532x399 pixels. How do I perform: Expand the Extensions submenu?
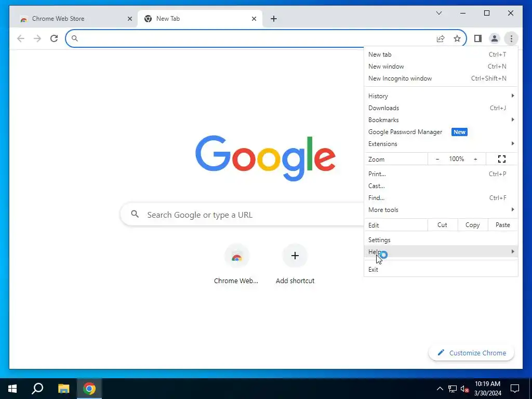[441, 144]
